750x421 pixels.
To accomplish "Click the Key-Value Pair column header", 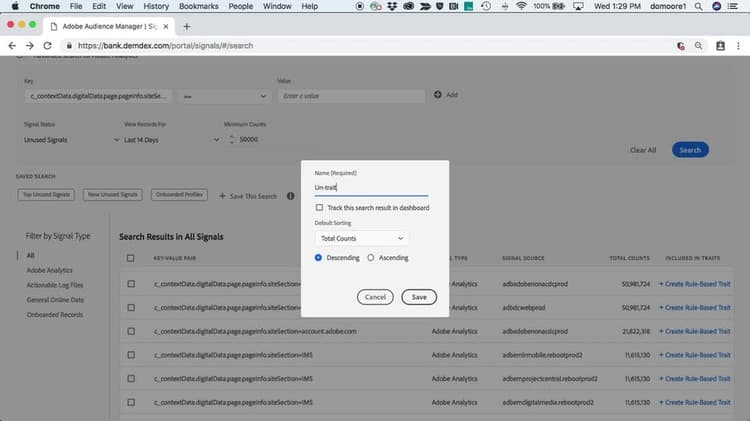I will [175, 258].
